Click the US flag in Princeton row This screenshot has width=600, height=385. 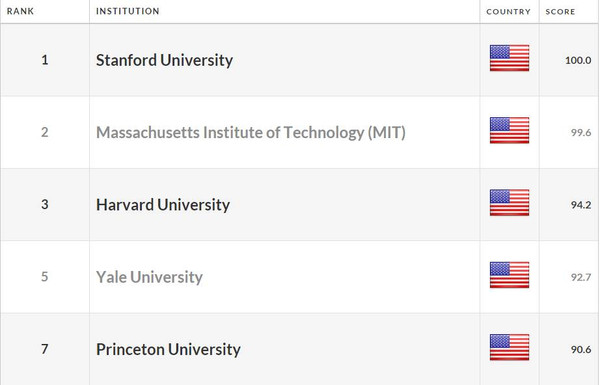[x=509, y=347]
